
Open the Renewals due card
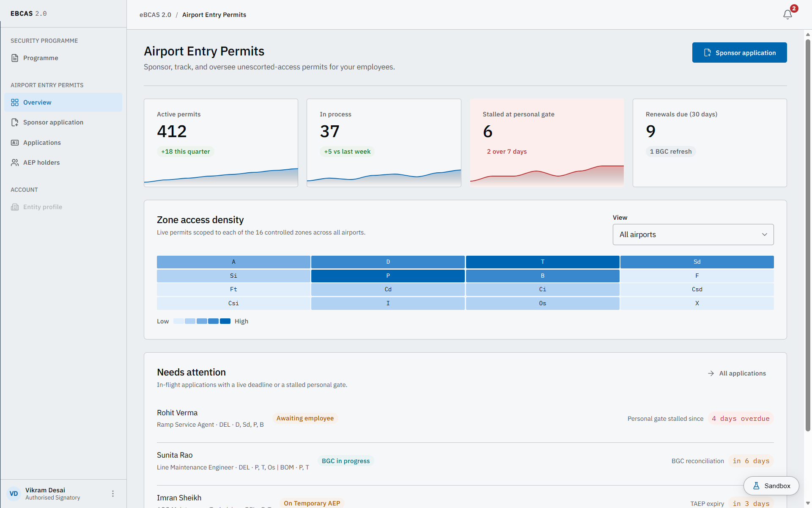tap(710, 143)
